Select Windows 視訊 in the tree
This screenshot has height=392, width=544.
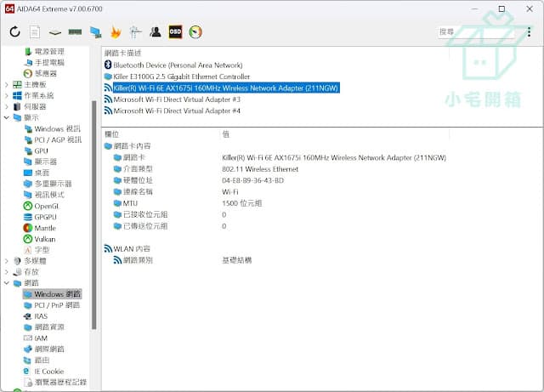(x=57, y=128)
